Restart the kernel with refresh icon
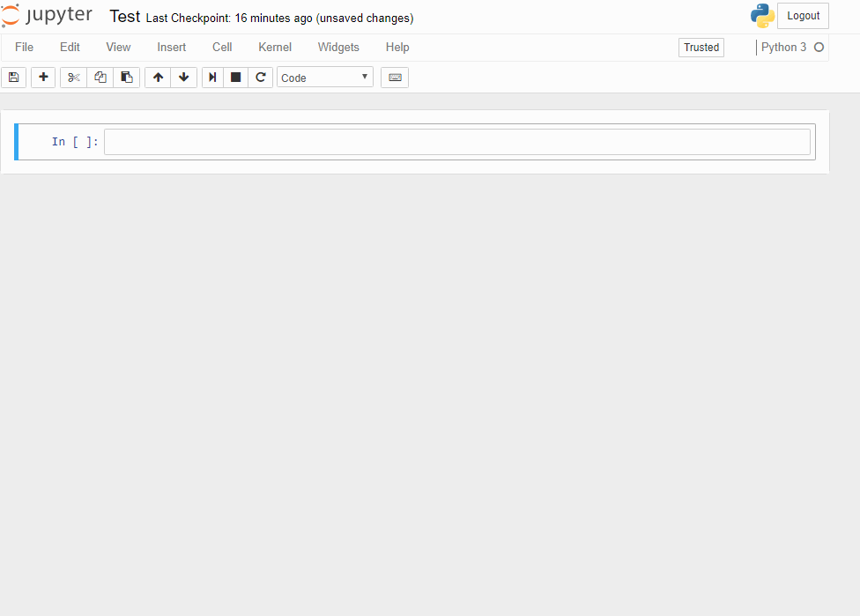Viewport: 860px width, 616px height. (x=260, y=78)
